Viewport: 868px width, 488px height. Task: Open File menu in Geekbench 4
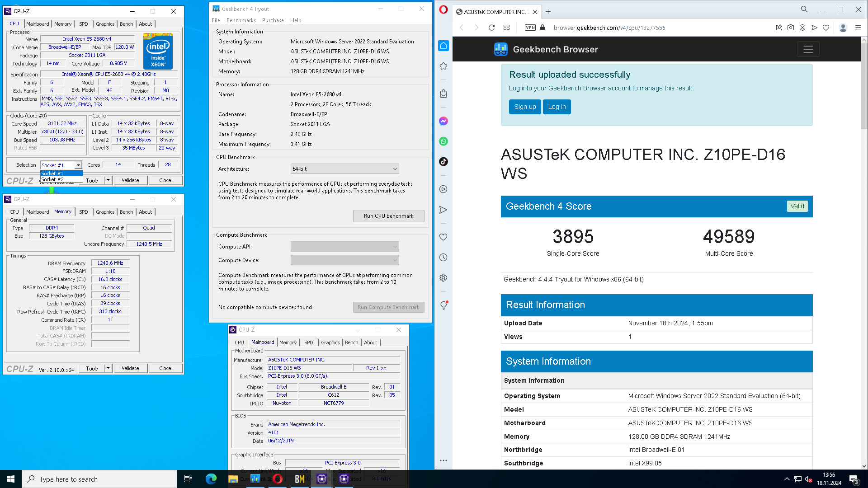point(216,20)
